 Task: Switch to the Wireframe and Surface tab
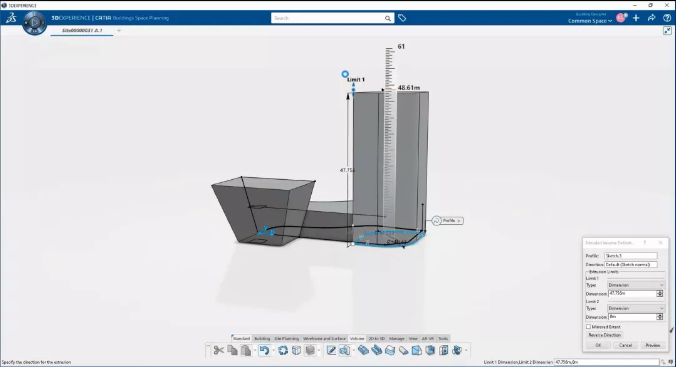[x=324, y=339]
